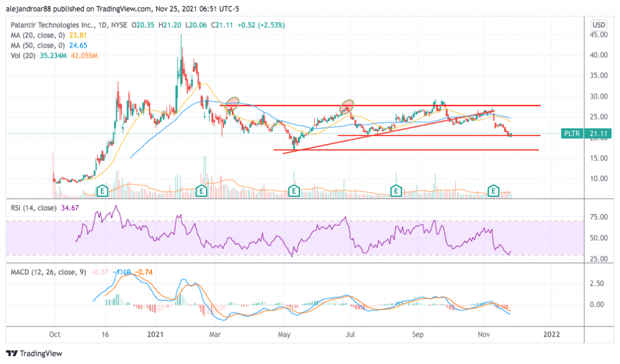Click the TradingView logo at bottom left
This screenshot has width=620, height=364.
[34, 353]
